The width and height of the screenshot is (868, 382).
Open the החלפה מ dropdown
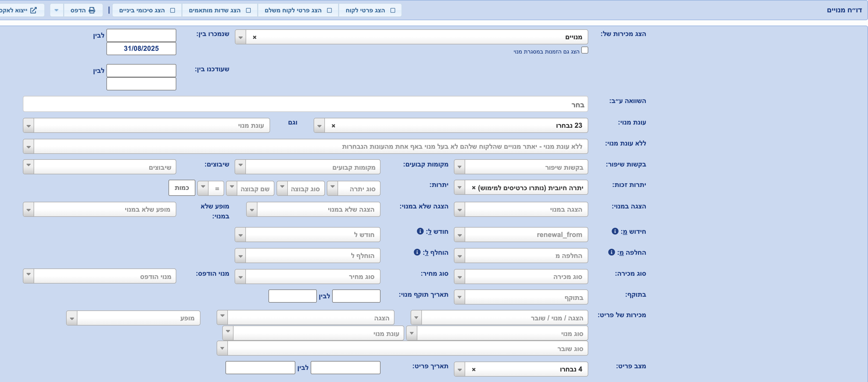(460, 256)
